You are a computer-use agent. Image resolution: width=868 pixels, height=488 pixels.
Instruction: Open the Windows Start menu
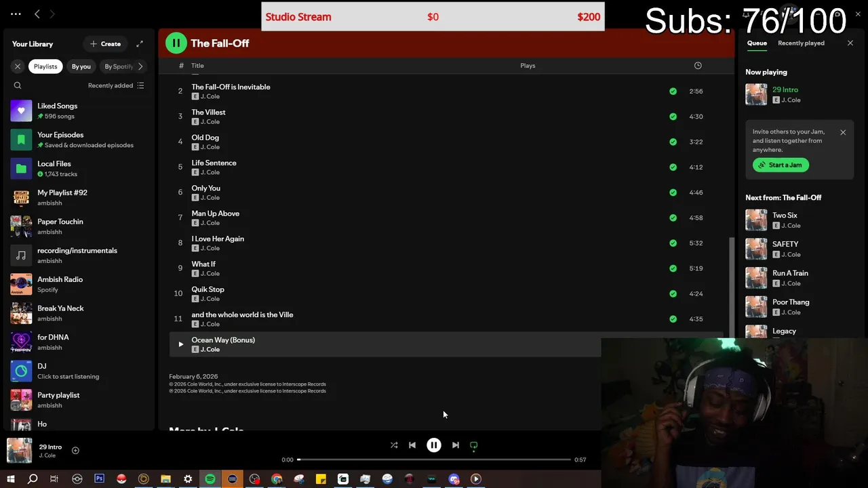click(x=10, y=479)
